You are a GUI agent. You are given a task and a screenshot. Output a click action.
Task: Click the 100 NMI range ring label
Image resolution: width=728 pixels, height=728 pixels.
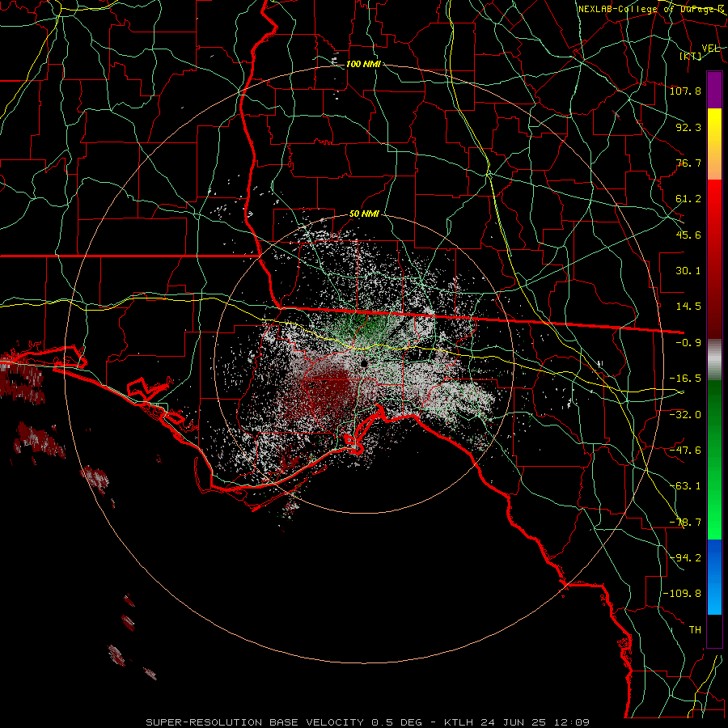(363, 64)
